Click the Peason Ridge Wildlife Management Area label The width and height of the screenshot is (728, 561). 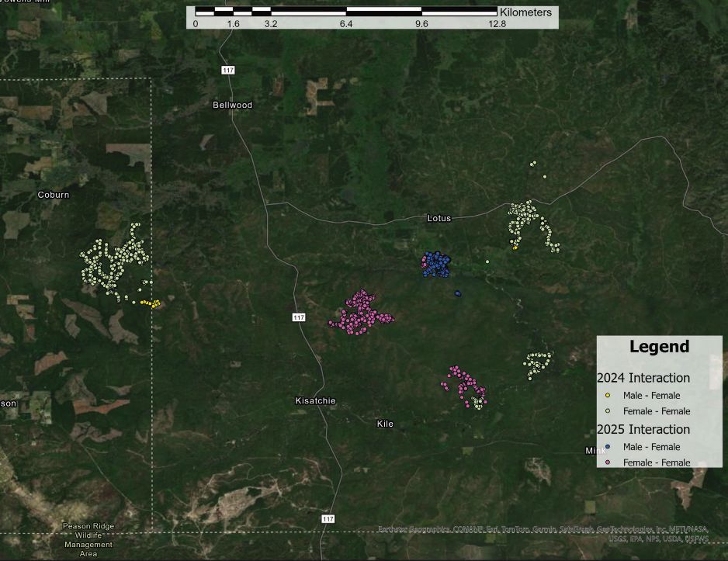pos(88,540)
